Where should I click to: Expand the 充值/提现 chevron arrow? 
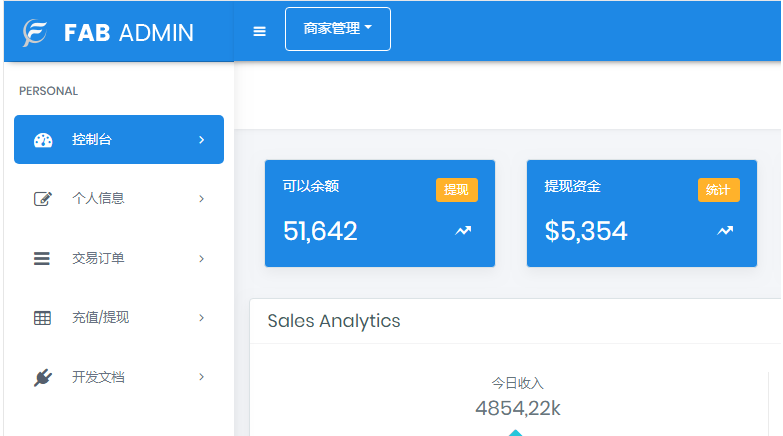point(201,318)
